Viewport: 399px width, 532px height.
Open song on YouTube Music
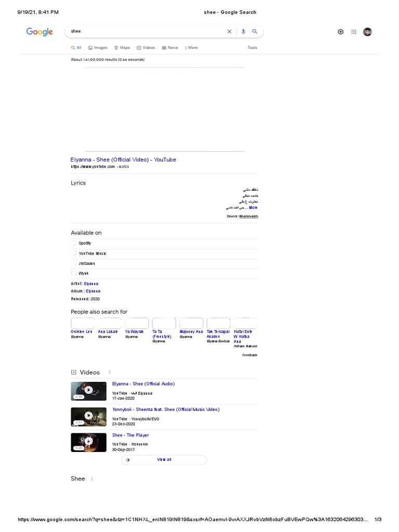click(x=164, y=254)
